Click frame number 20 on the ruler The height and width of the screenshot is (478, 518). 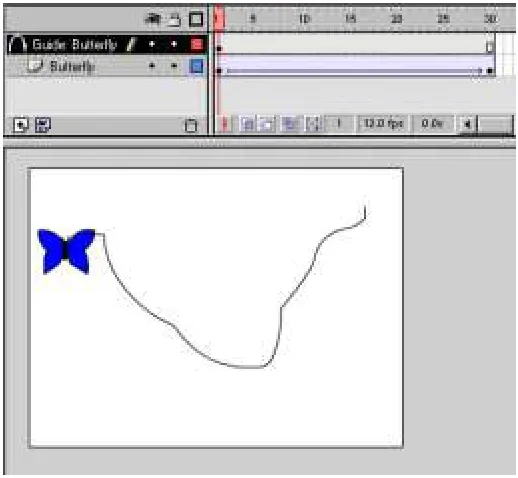[x=396, y=18]
